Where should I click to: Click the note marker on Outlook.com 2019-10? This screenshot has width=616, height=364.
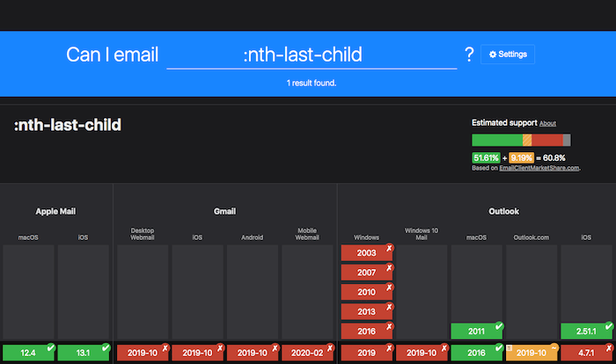point(510,348)
